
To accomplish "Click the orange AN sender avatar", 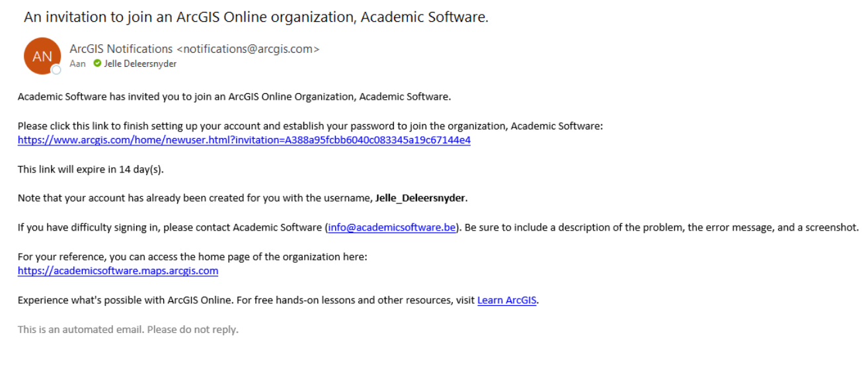I will point(42,56).
